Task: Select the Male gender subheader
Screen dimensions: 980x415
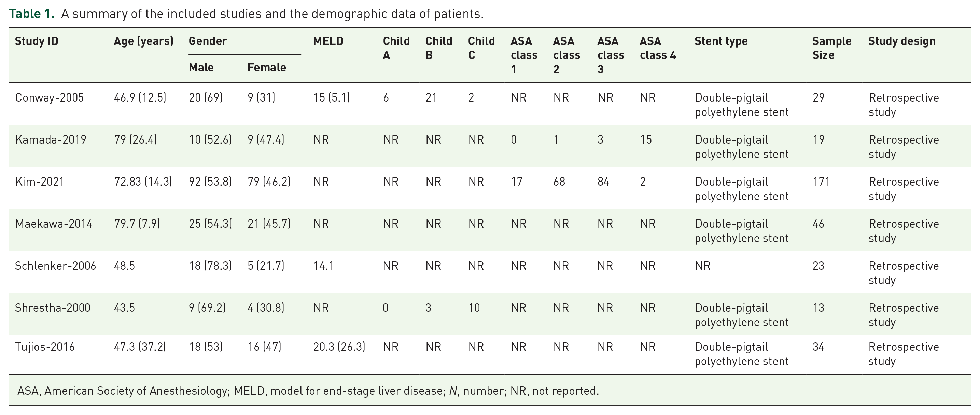Action: (x=201, y=67)
